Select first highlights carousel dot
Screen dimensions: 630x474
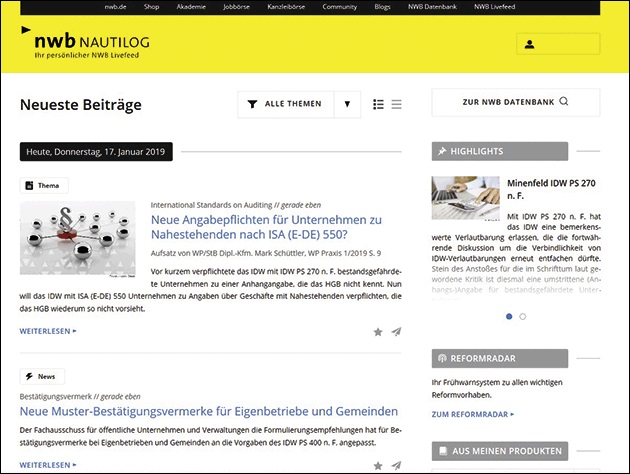pyautogui.click(x=509, y=317)
